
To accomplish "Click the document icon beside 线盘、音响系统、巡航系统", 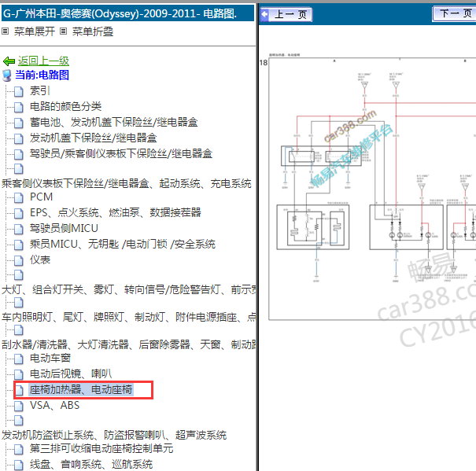I will point(19,465).
